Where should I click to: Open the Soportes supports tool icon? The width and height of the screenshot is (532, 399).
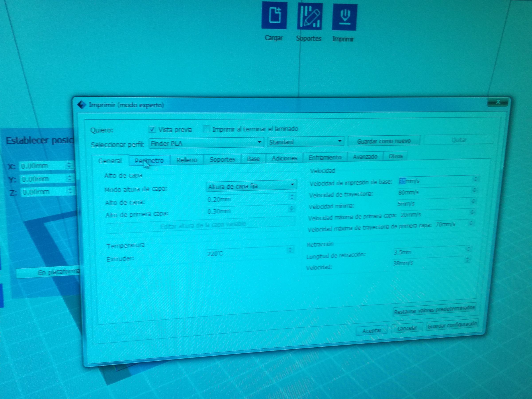coord(309,16)
